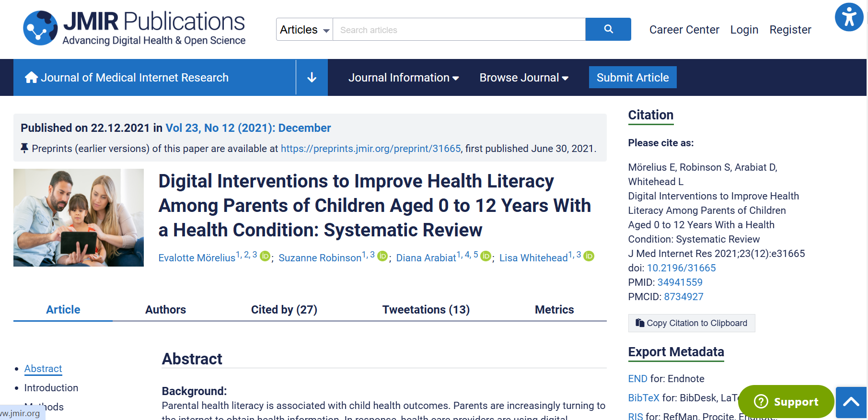Focus the Search articles text field
The width and height of the screenshot is (868, 420).
point(459,30)
